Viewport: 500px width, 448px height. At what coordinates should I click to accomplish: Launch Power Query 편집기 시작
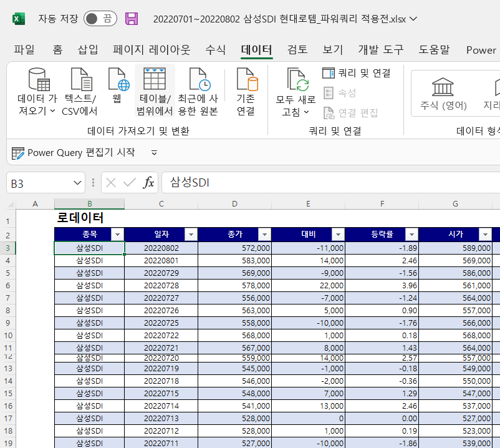(73, 153)
